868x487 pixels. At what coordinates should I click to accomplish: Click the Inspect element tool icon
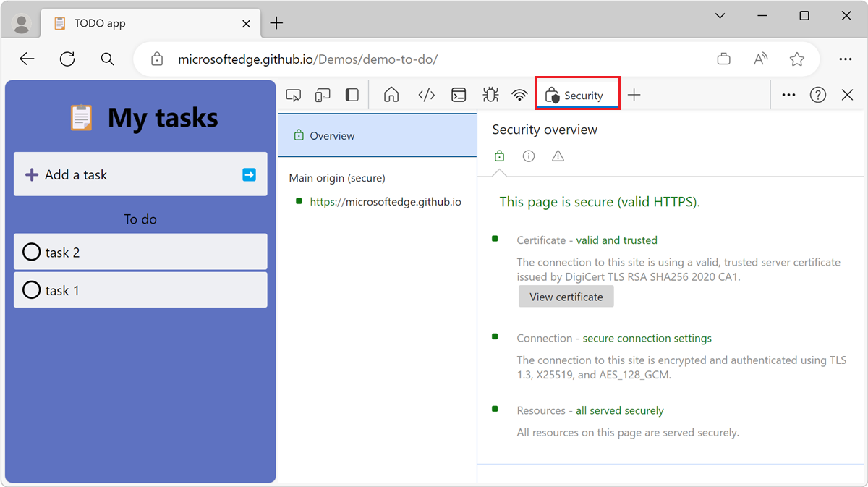[x=294, y=95]
